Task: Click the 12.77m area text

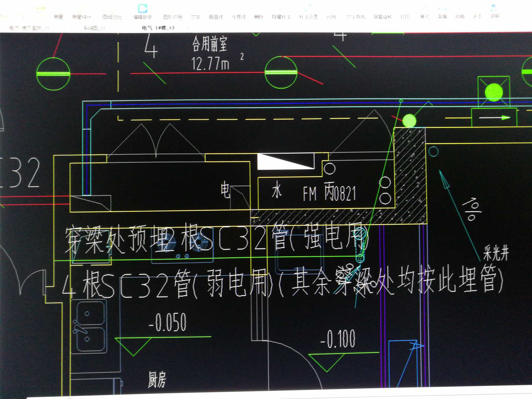Action: (210, 64)
